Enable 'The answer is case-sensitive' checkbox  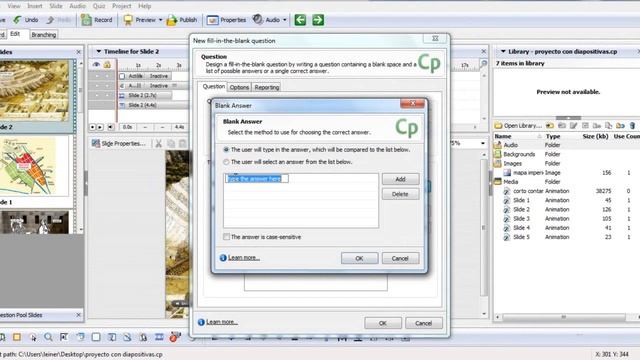coord(227,237)
